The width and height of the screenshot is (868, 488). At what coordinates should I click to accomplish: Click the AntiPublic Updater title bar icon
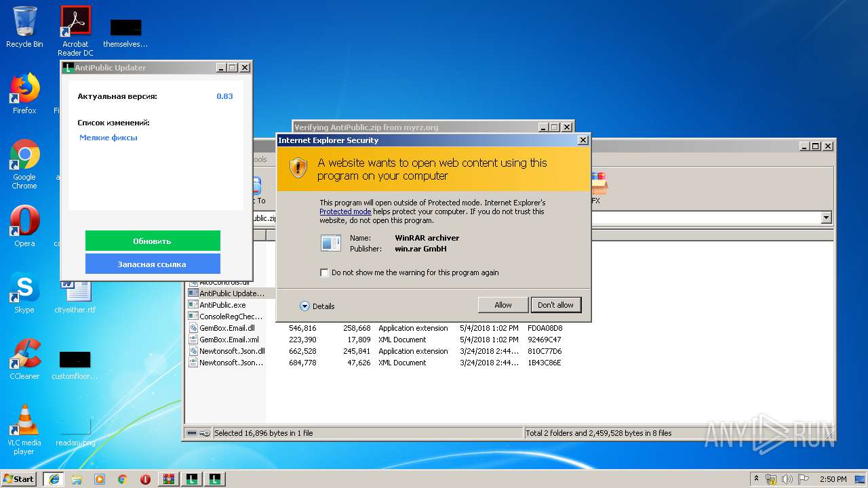click(68, 68)
